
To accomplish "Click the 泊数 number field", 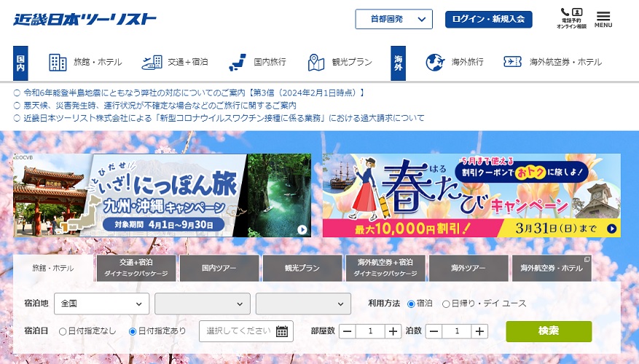I will coord(457,331).
